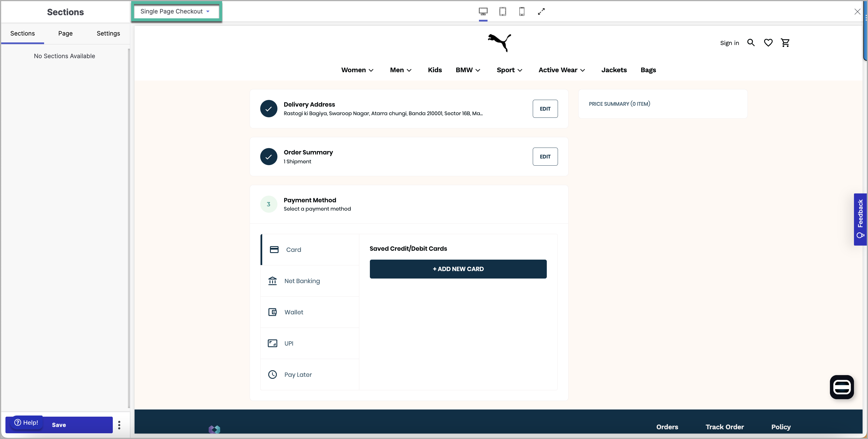Click Sign in link
The height and width of the screenshot is (439, 868).
click(729, 43)
